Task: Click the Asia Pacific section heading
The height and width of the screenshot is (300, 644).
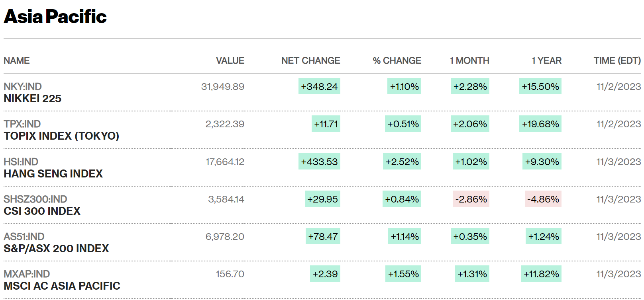Action: click(55, 17)
